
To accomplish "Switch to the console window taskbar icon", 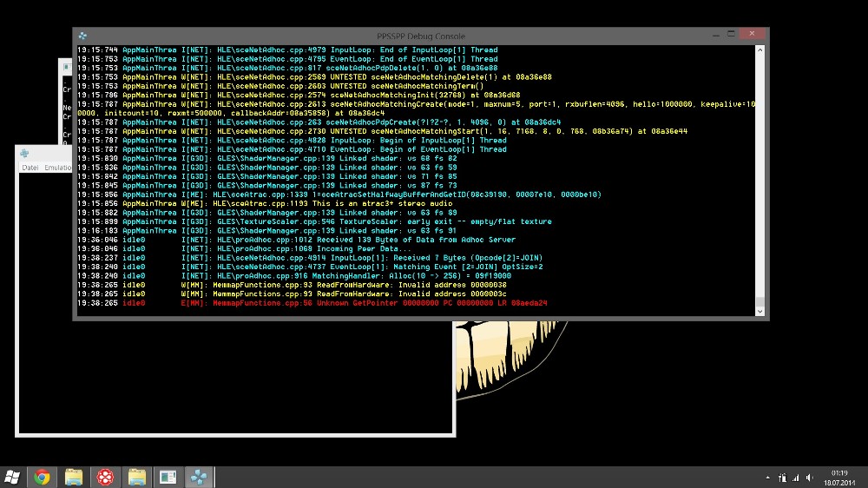I will 168,477.
